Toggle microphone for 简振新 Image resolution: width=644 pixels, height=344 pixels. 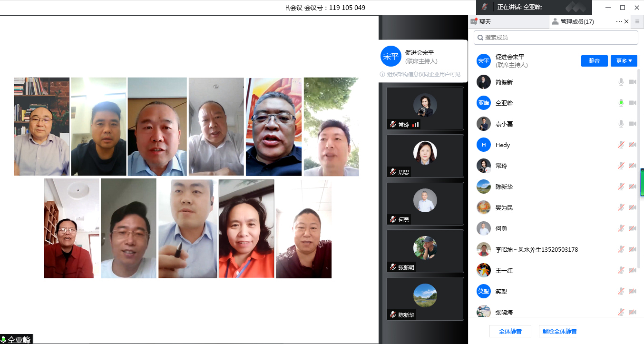coord(621,82)
